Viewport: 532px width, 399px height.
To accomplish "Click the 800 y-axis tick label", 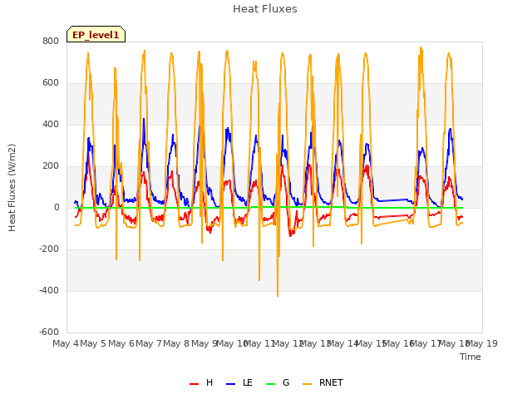I will 51,41.
